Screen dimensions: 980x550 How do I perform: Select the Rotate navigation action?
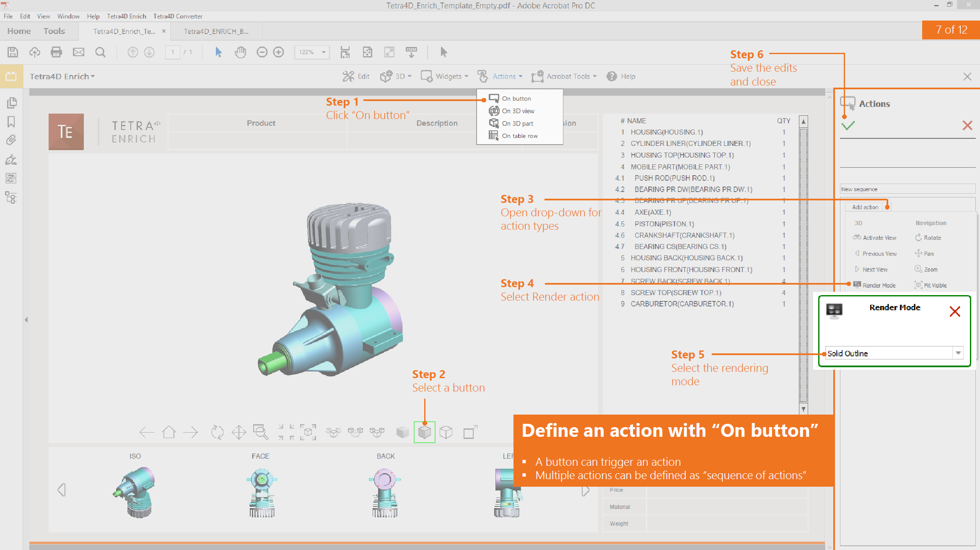[928, 238]
